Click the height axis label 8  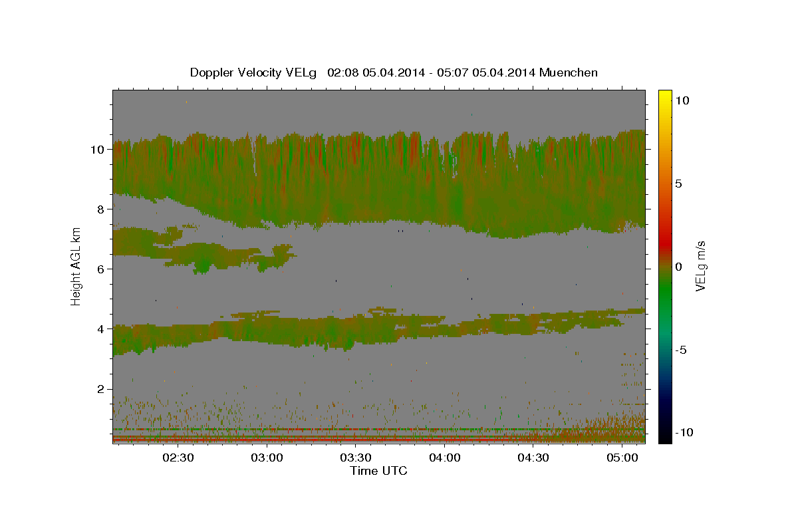click(x=102, y=209)
